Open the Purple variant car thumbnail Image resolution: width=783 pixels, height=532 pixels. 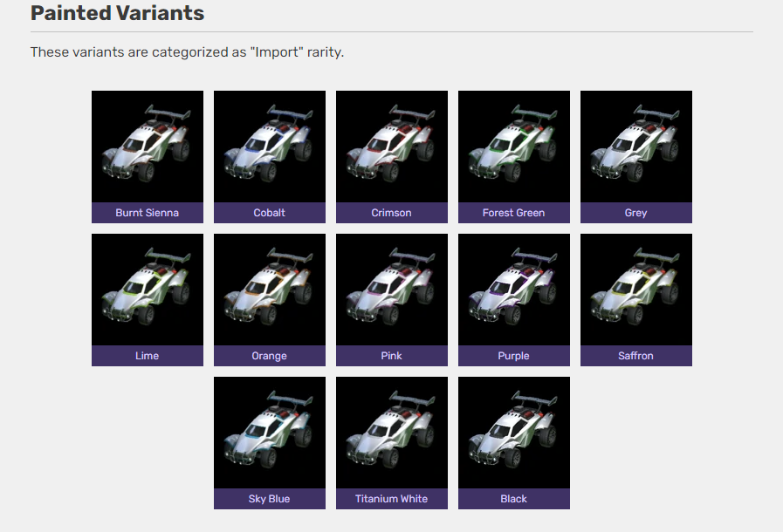(x=513, y=290)
